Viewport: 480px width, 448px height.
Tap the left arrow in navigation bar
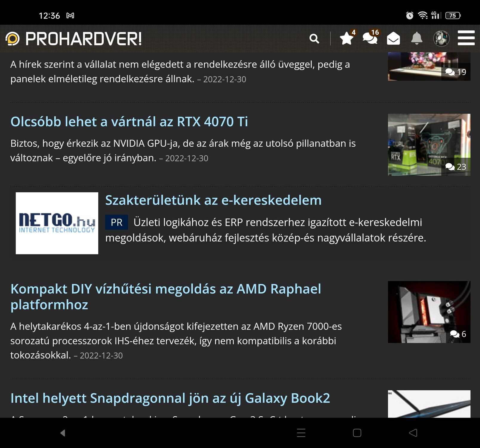tap(63, 433)
